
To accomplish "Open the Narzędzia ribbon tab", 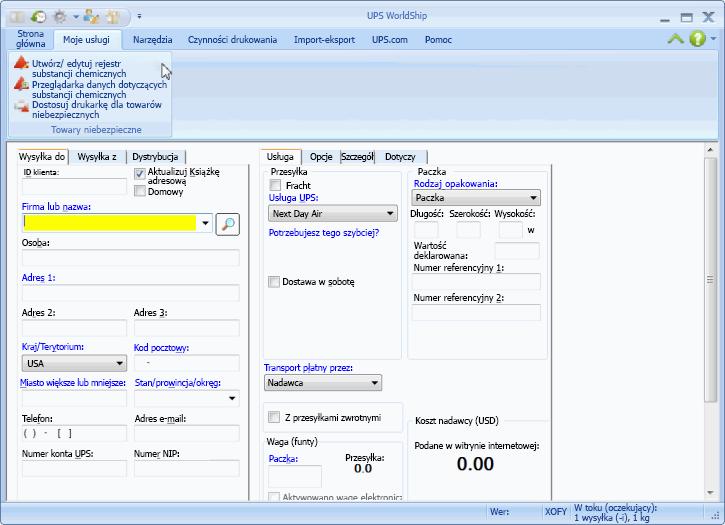I will click(x=153, y=40).
